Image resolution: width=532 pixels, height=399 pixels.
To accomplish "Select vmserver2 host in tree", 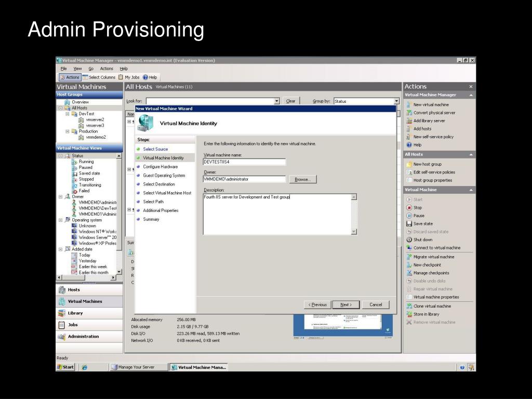I will coord(95,120).
